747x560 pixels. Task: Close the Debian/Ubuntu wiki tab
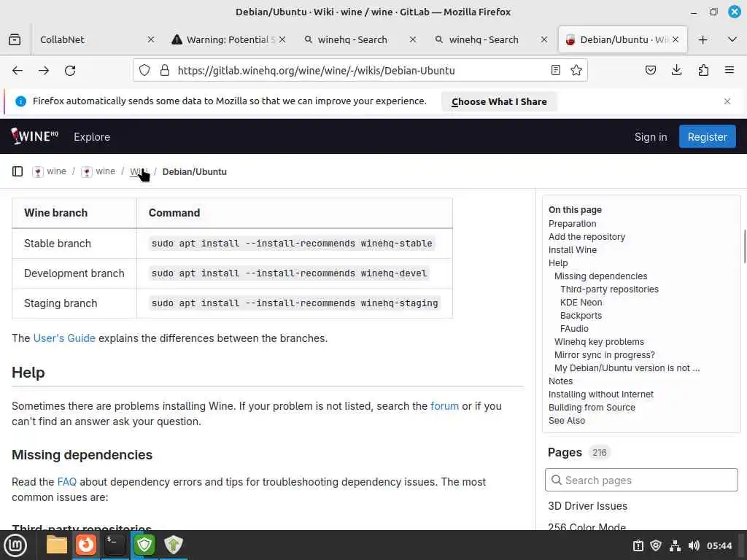click(x=676, y=39)
